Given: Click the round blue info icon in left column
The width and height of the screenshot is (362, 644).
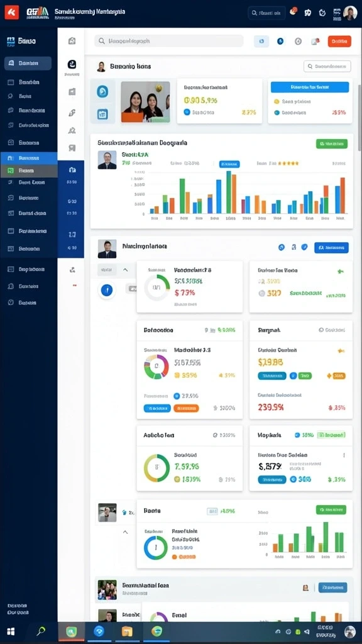Looking at the screenshot, I should pos(106,291).
